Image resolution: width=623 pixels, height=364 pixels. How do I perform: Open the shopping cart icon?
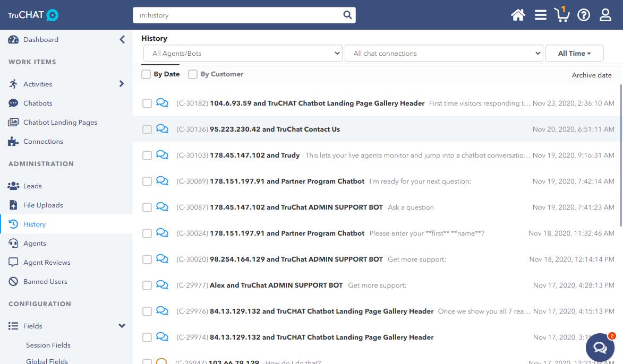coord(562,15)
